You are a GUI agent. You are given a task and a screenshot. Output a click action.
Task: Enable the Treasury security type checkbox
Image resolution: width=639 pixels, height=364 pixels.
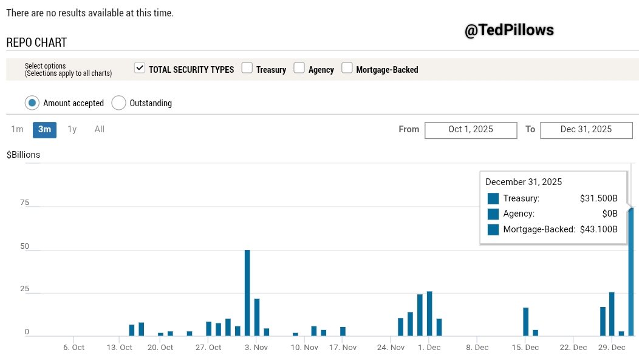coord(247,68)
